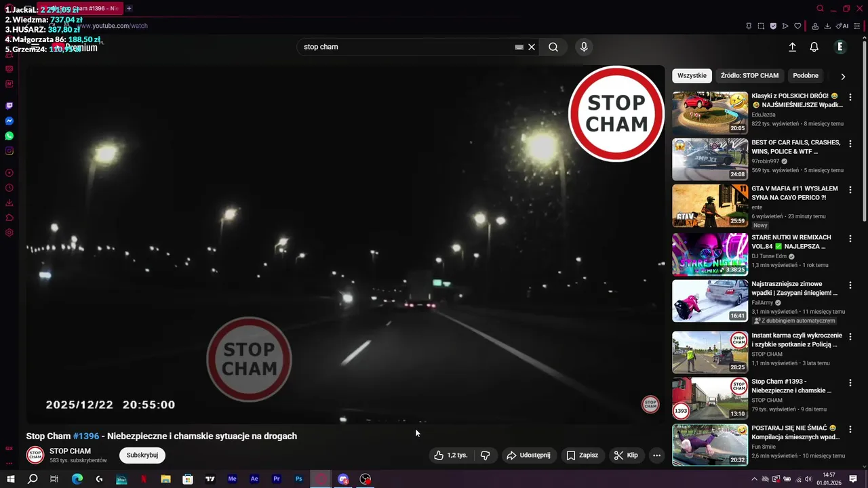This screenshot has width=868, height=488.
Task: Open Windows Start menu
Action: tap(11, 479)
